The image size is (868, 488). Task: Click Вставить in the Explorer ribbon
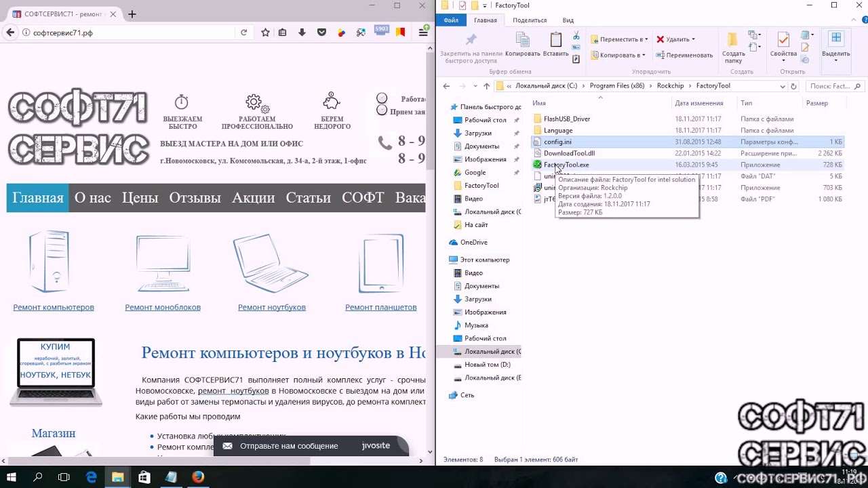[556, 44]
